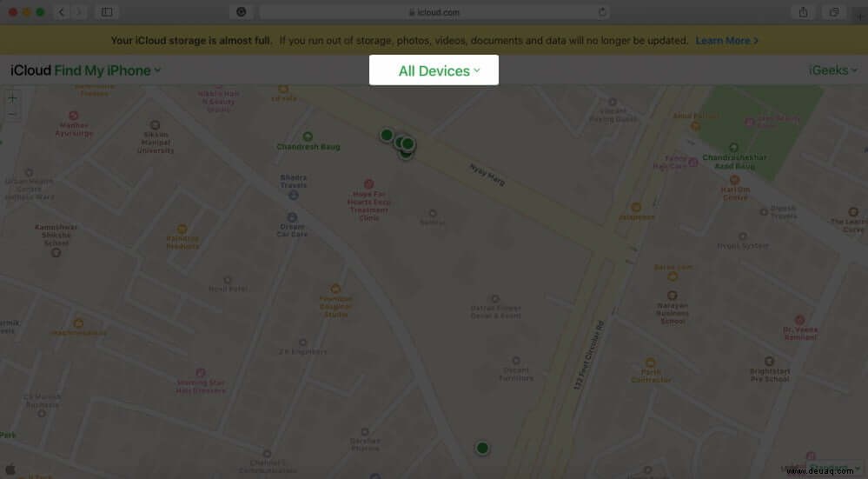
Task: Open the All Devices dropdown
Action: coord(439,71)
